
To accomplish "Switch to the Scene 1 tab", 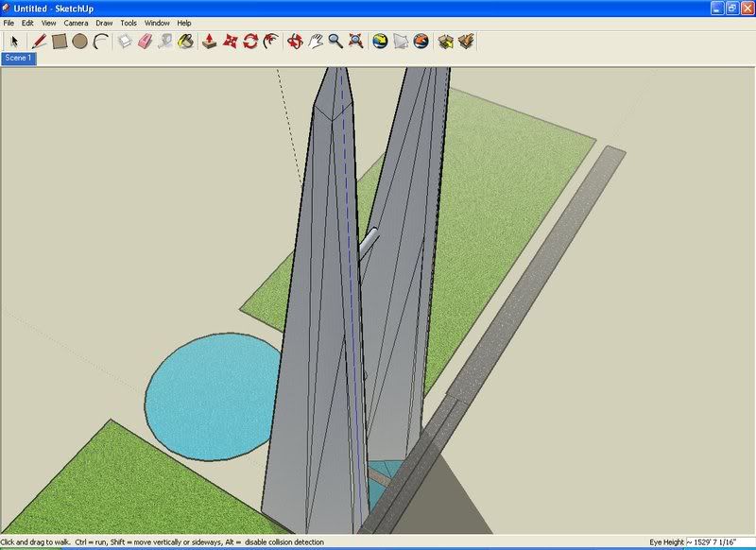I will [18, 59].
